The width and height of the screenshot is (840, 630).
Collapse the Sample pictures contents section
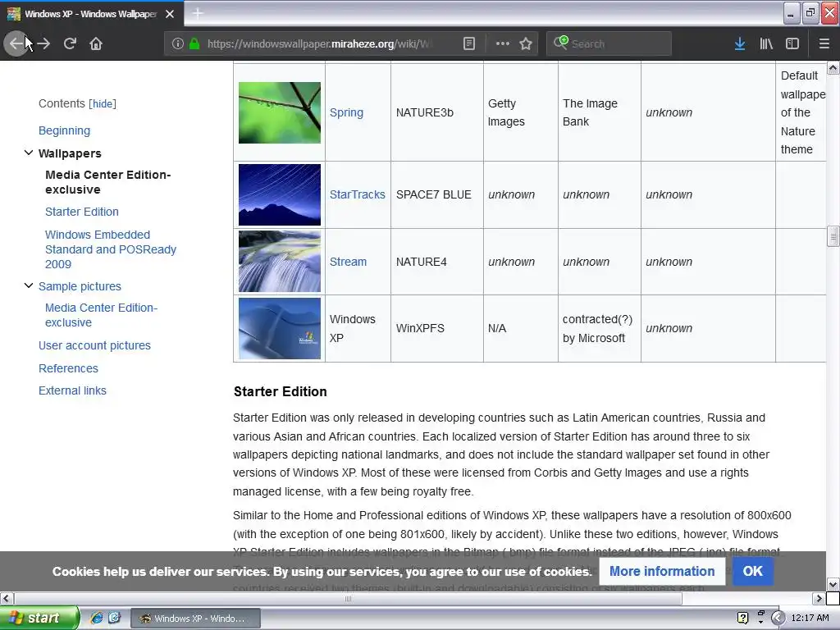[29, 286]
